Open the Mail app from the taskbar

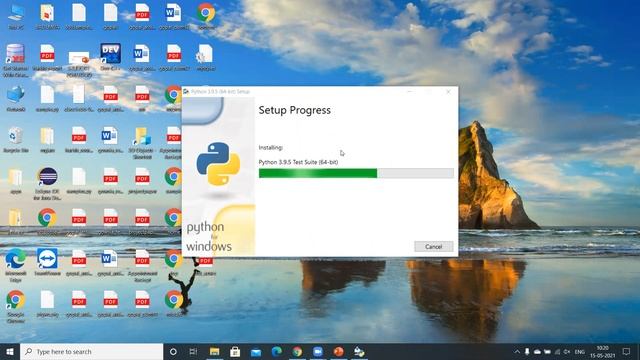coord(256,351)
